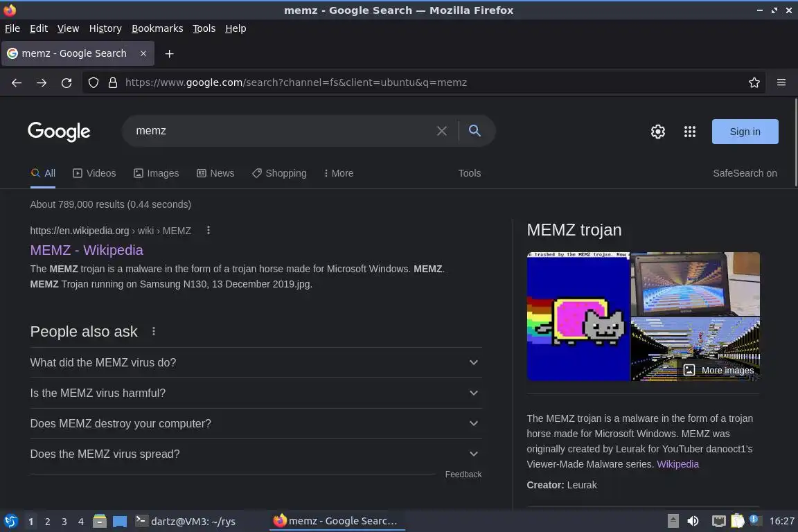Expand 'Does MEMZ destroy your computer?'

tap(256, 423)
